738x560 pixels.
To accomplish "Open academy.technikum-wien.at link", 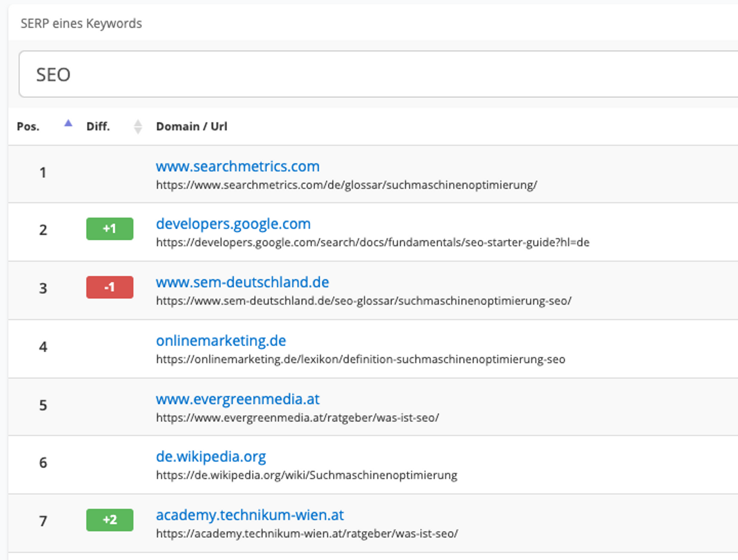I will 250,515.
